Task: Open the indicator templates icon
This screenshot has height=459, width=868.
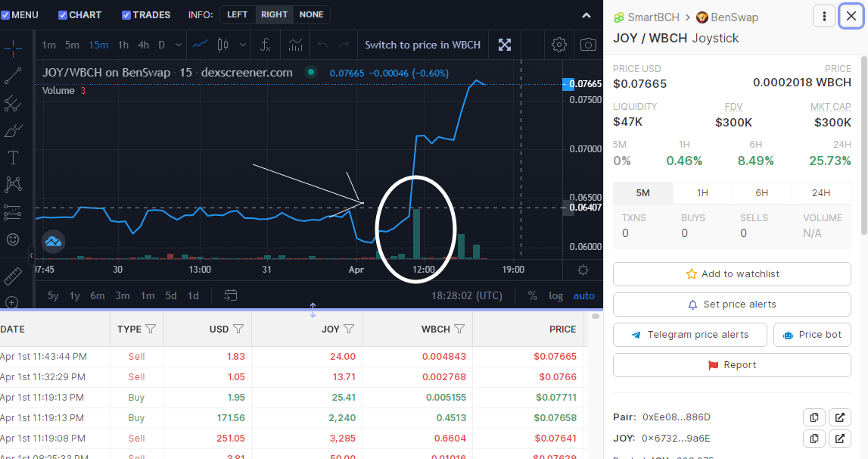Action: click(x=296, y=45)
